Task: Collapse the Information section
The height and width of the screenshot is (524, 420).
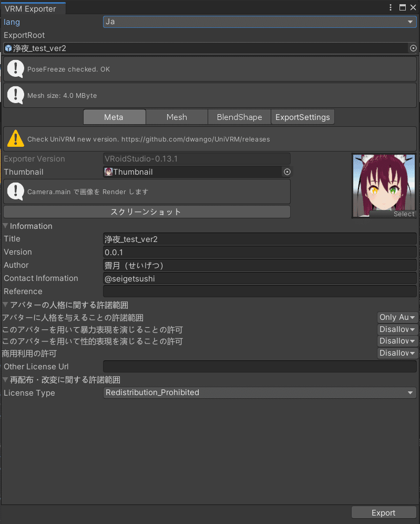Action: tap(5, 226)
